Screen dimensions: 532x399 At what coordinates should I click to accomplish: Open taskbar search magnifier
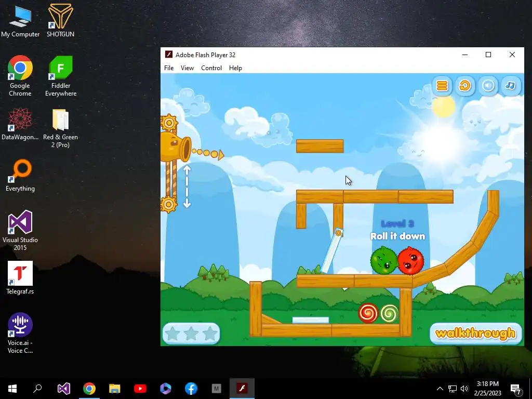coord(37,389)
